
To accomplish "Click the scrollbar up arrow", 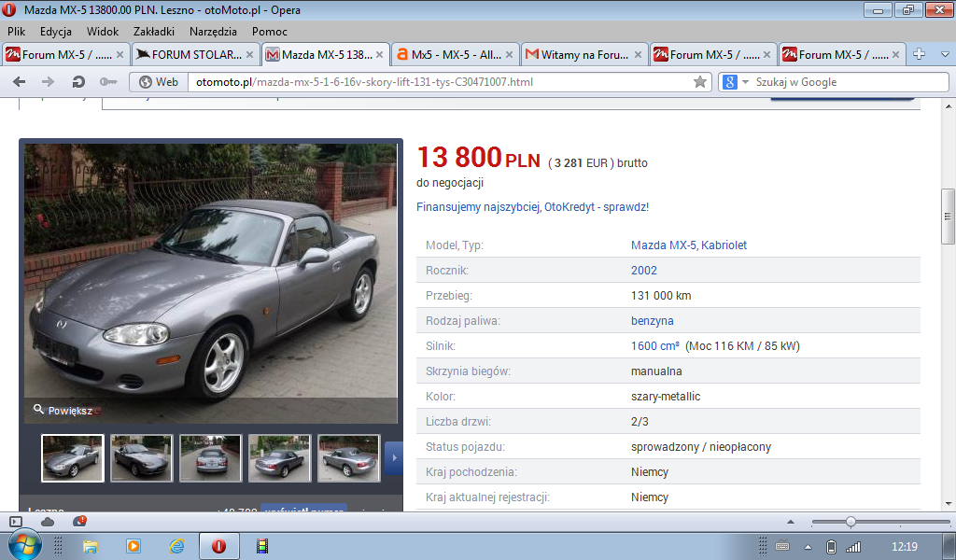I will (x=948, y=105).
